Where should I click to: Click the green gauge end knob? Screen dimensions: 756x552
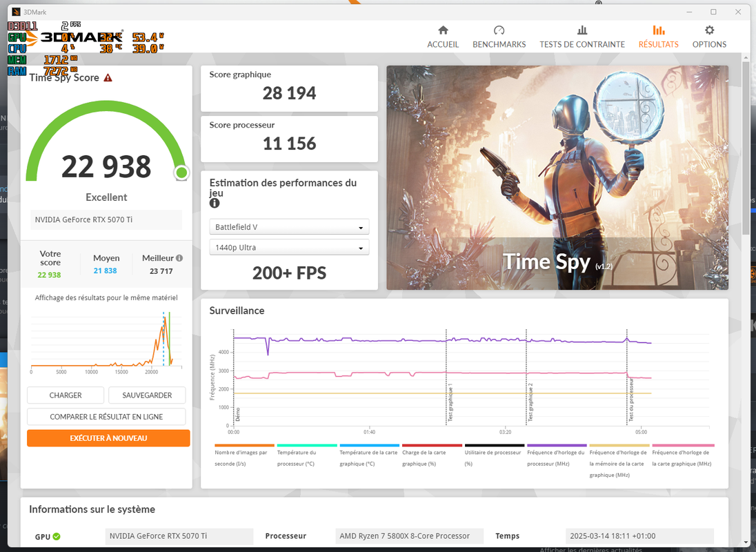tap(181, 172)
